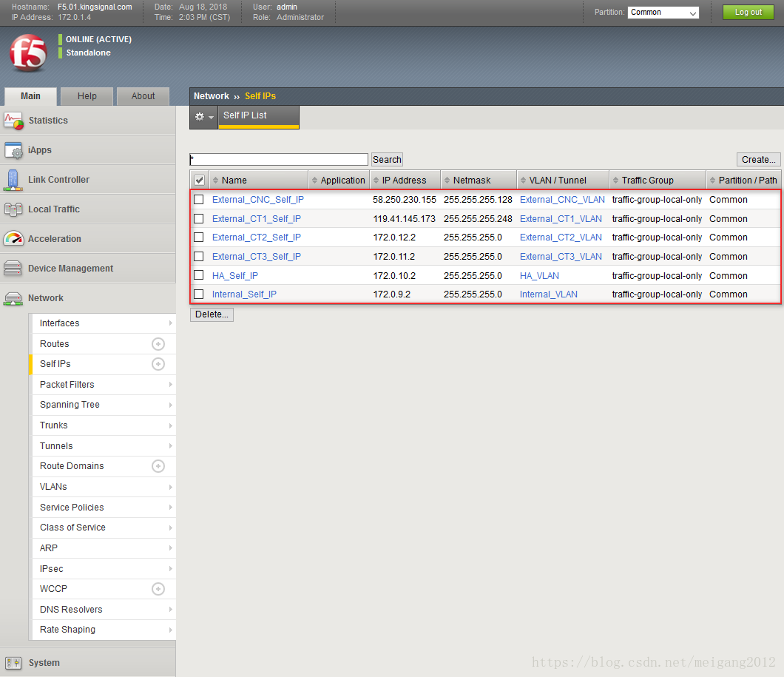Image resolution: width=784 pixels, height=677 pixels.
Task: Open the External_CT2_VLAN link
Action: tap(561, 238)
